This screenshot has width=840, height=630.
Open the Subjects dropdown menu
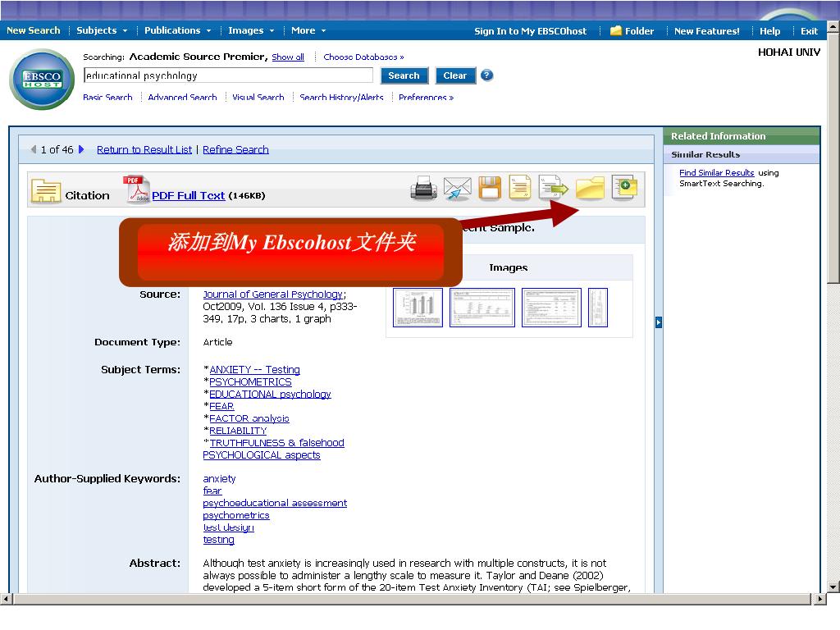point(102,30)
